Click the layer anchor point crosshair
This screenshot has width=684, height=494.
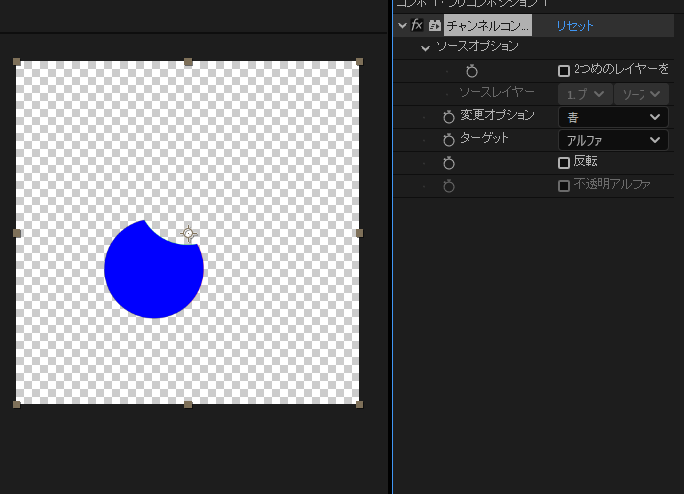tap(188, 235)
